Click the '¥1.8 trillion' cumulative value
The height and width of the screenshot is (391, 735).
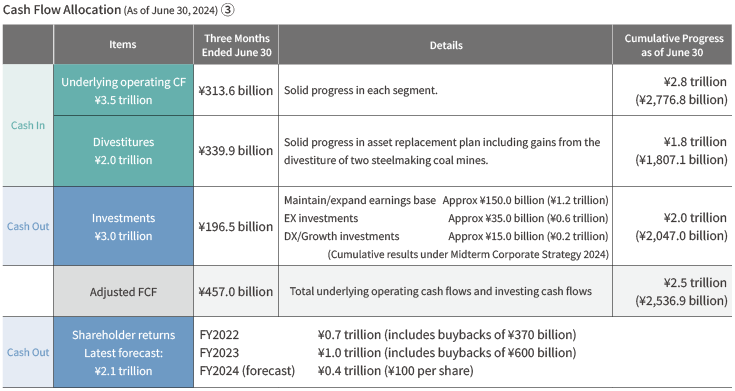tap(695, 142)
